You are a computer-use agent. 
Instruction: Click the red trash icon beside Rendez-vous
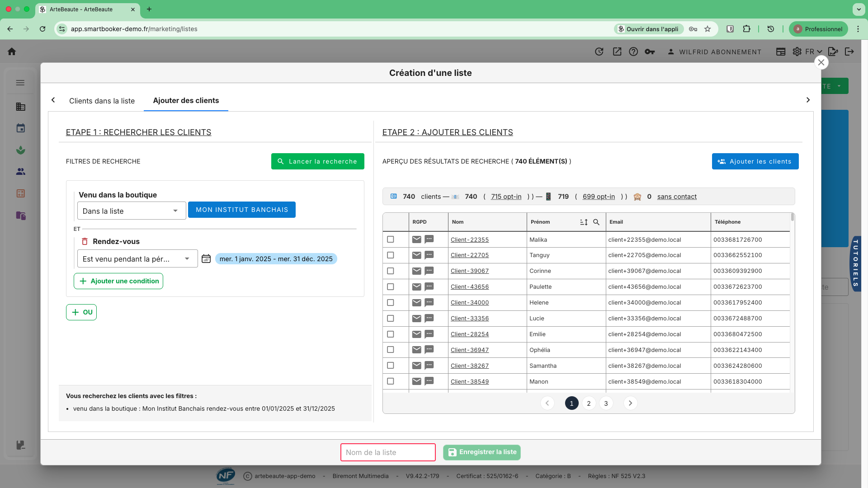click(85, 241)
